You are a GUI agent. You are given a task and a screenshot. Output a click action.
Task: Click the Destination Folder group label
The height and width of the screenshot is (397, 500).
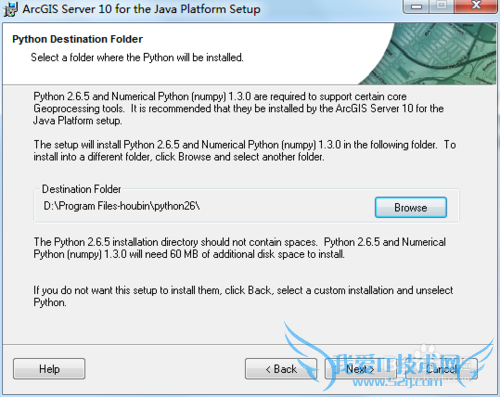[x=81, y=189]
